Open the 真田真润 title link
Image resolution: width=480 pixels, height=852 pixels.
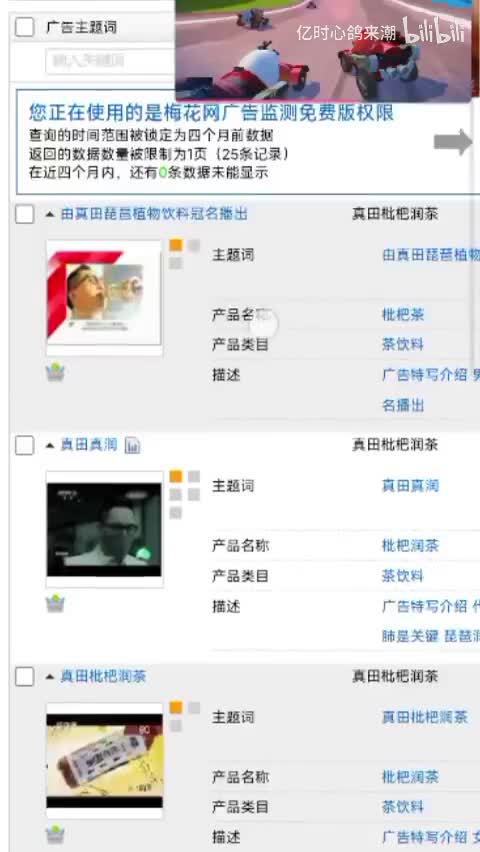(x=89, y=446)
